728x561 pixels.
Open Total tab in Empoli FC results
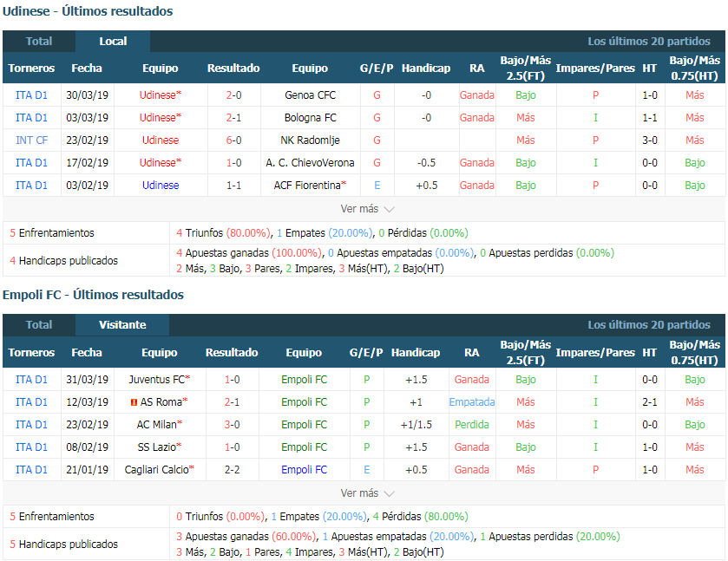click(39, 325)
